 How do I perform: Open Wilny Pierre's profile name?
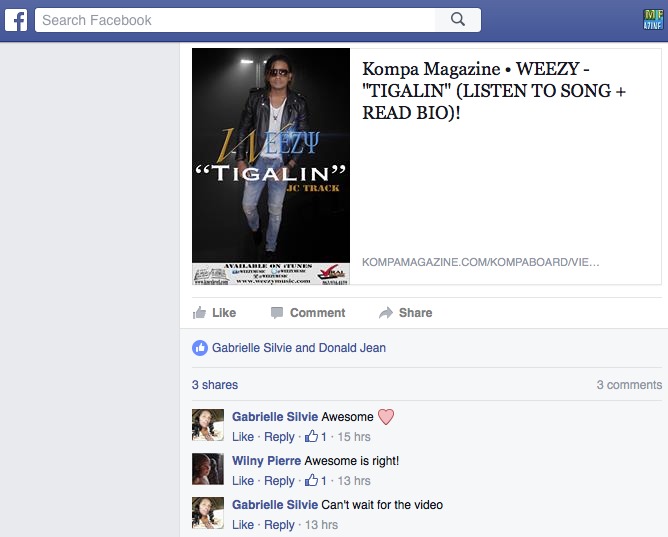[x=266, y=461]
